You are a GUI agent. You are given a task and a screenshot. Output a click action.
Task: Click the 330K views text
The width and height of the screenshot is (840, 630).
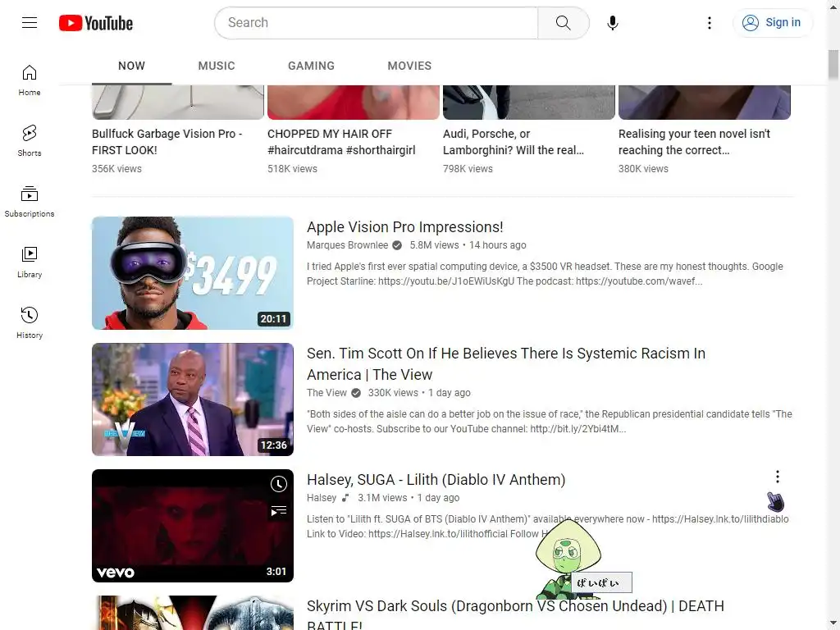pos(393,393)
